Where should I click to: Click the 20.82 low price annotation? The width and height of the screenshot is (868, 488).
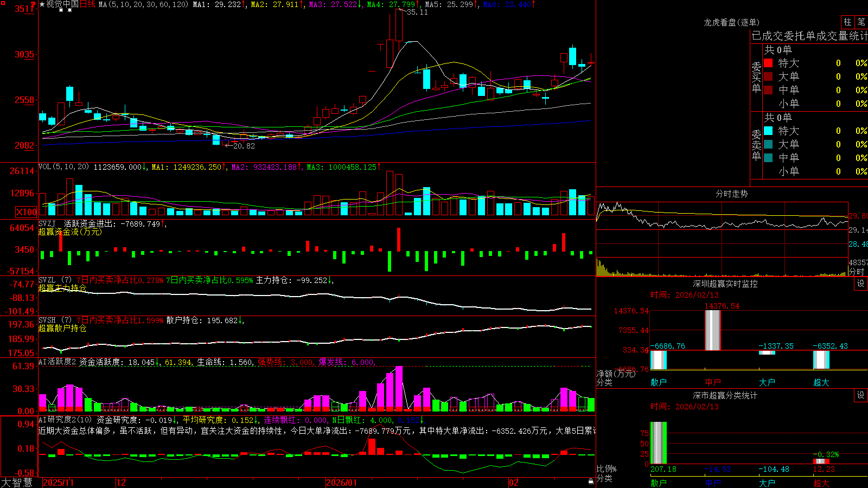click(244, 146)
